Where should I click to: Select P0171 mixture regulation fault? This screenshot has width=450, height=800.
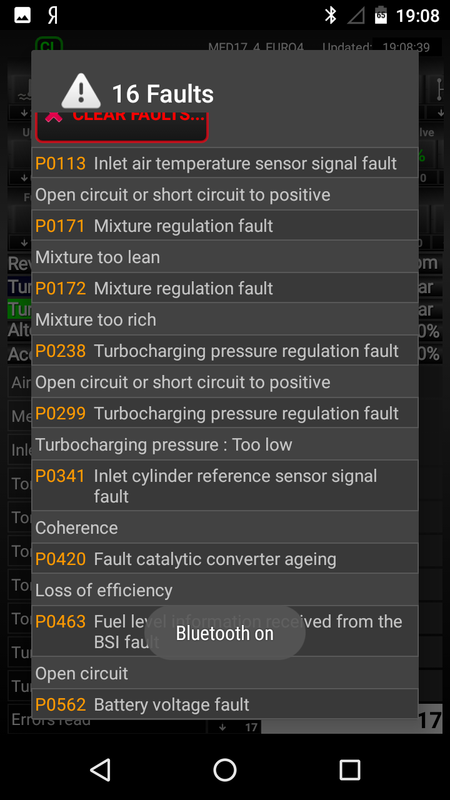point(224,226)
